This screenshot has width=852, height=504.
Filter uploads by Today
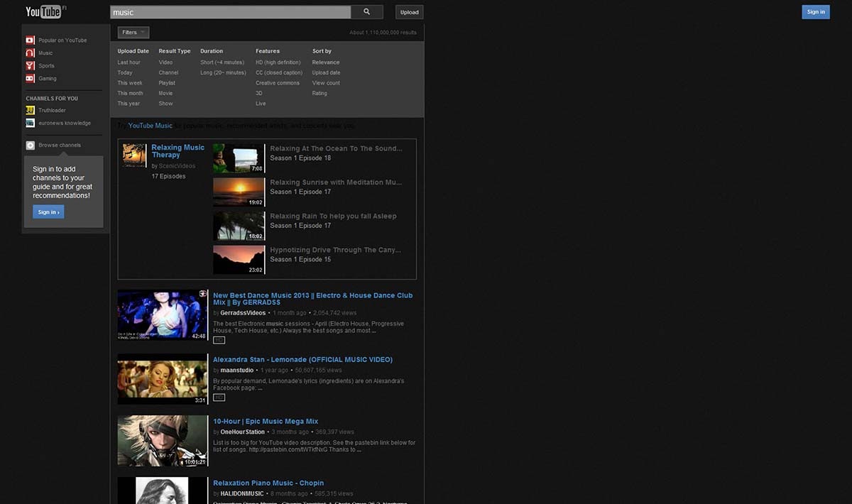tap(125, 72)
